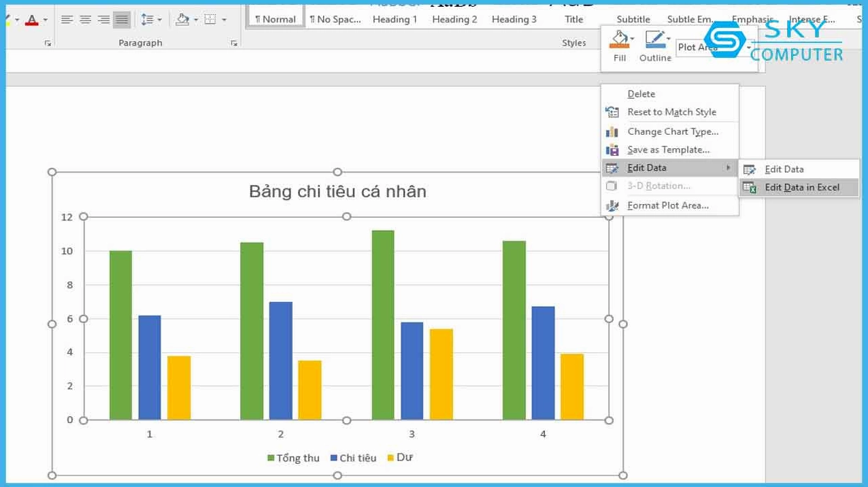Click the Change Chart Type icon
The image size is (868, 487).
coord(612,131)
